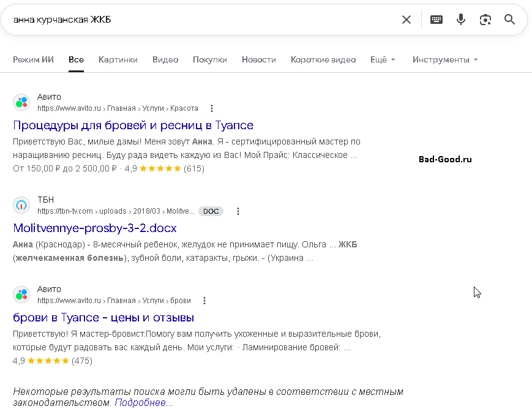The image size is (532, 409).
Task: Click the magnifying glass search button
Action: tap(509, 20)
